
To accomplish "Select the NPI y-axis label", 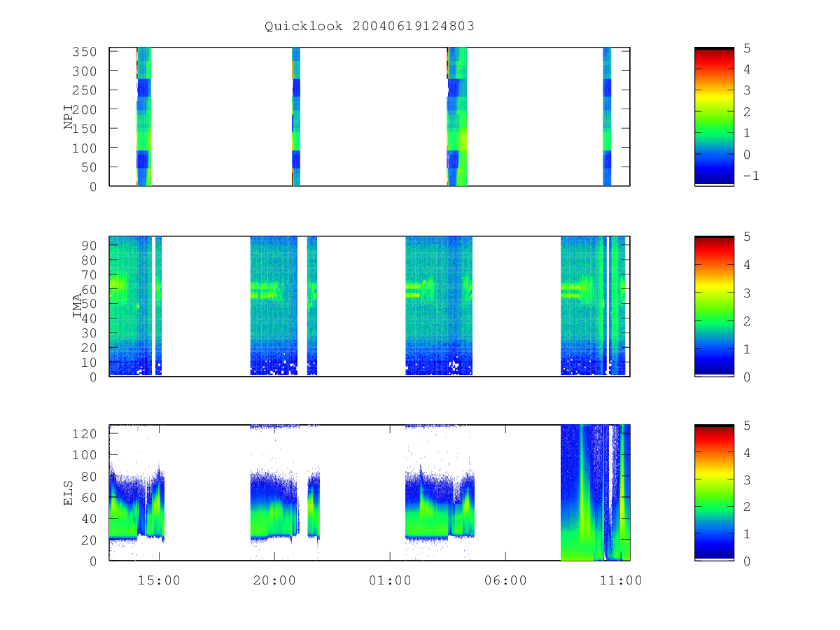I will [x=69, y=117].
